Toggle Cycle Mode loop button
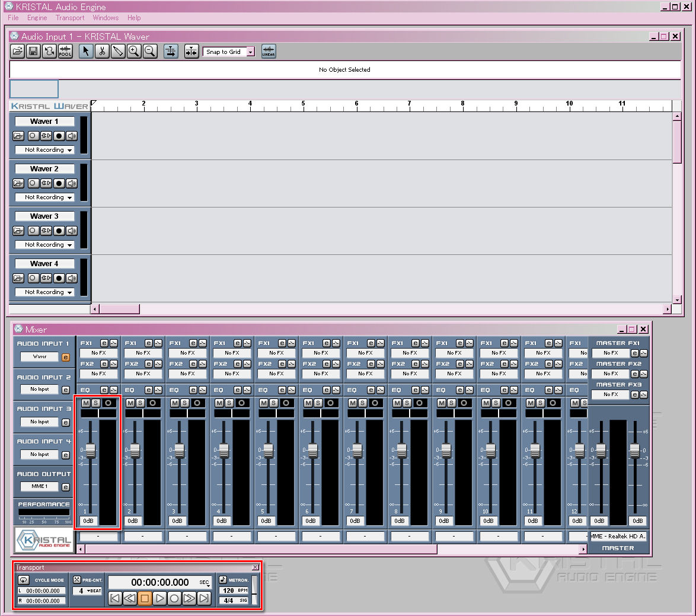Viewport: 696px width, 616px height. coord(24,580)
